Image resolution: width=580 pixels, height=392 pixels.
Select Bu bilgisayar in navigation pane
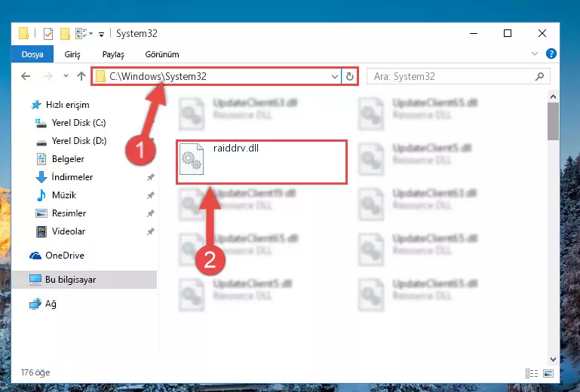point(84,280)
